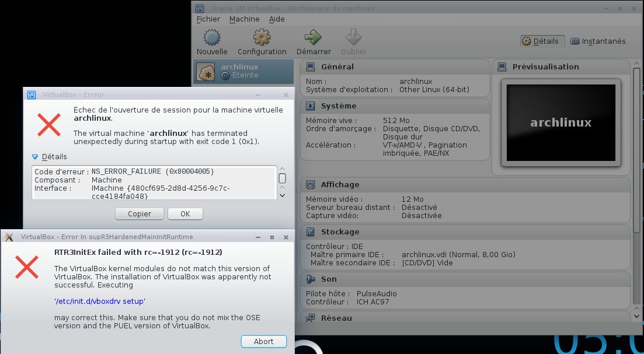Collapse the Détails disclosure triangle
Screen dimensions: 644x354
tap(35, 157)
